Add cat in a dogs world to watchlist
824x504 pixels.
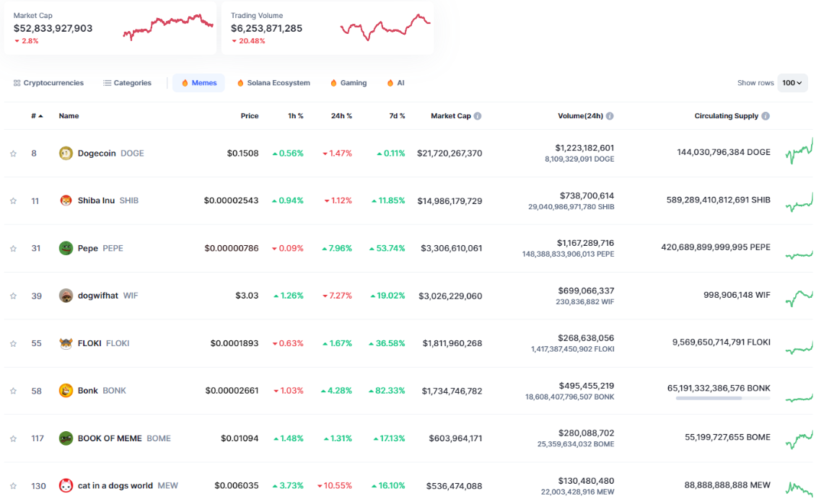click(x=13, y=486)
